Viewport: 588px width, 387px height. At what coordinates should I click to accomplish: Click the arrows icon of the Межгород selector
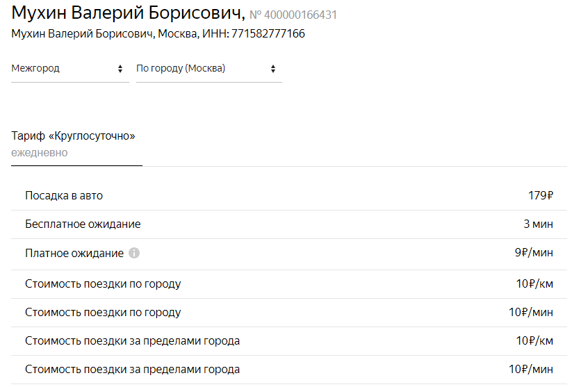[120, 69]
